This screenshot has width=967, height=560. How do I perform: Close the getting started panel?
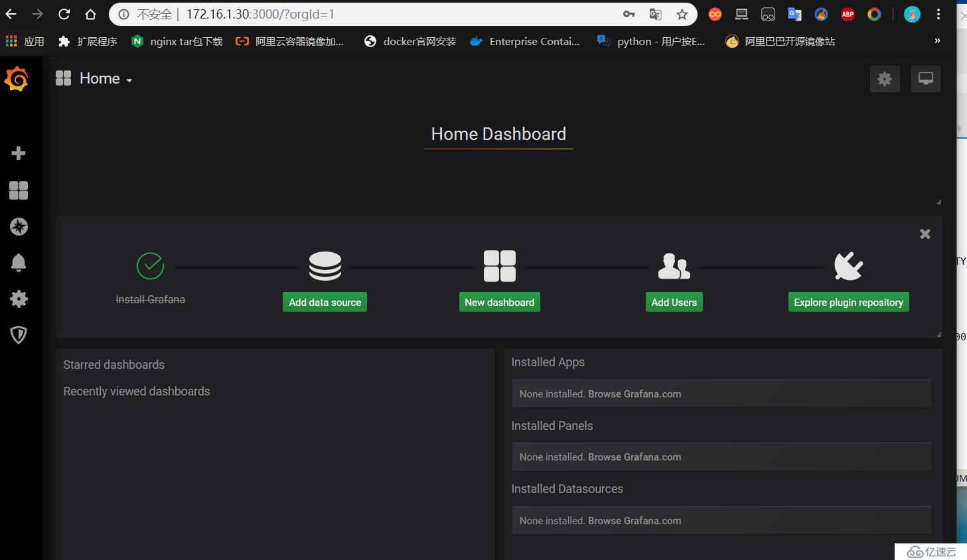coord(925,234)
